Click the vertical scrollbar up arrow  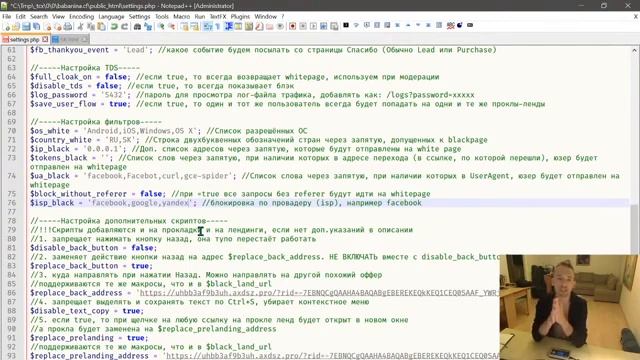[x=634, y=50]
